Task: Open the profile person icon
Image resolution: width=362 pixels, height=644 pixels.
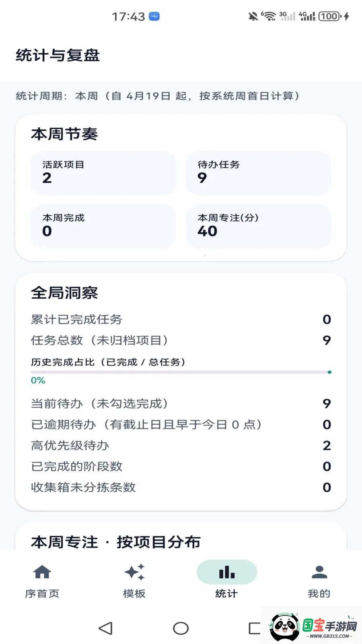Action: 319,572
